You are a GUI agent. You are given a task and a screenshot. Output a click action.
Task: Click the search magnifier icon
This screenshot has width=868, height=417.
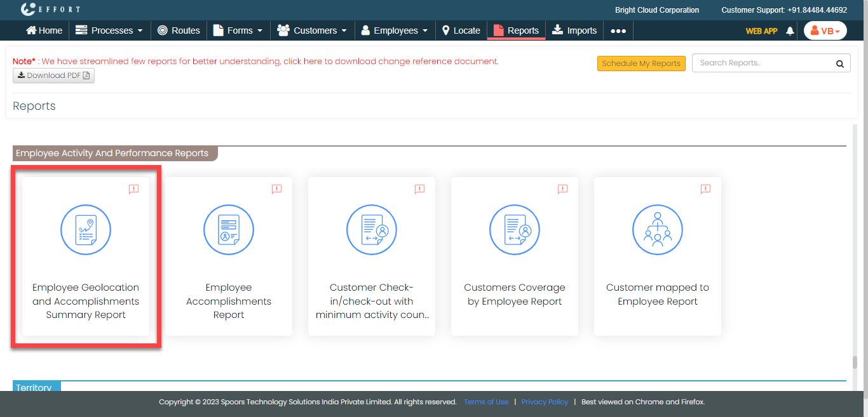click(839, 63)
